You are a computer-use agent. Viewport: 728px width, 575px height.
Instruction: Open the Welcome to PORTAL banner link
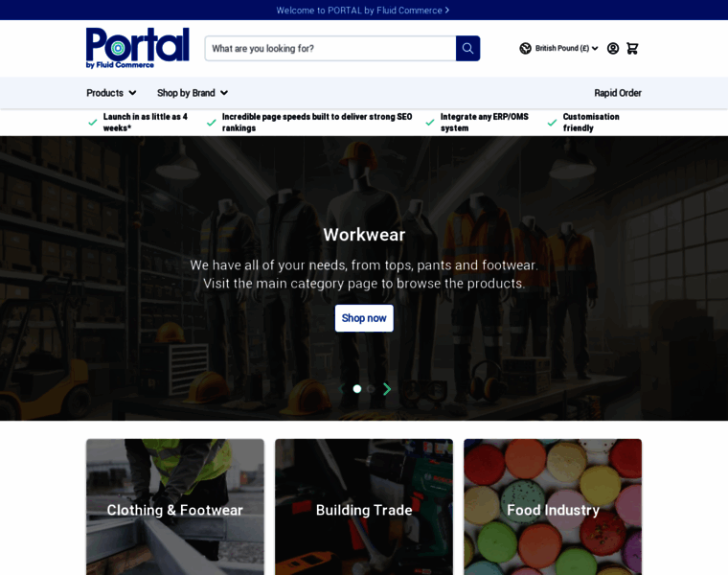point(363,11)
